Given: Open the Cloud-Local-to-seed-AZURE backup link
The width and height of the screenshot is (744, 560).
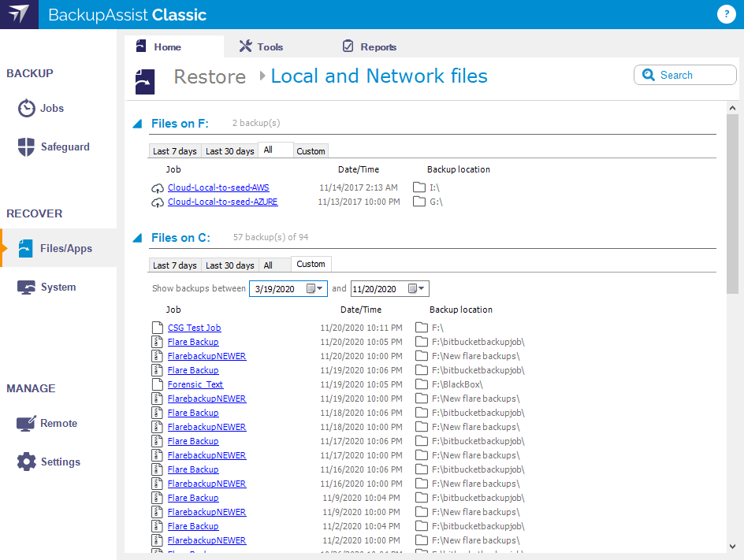Looking at the screenshot, I should coord(222,202).
